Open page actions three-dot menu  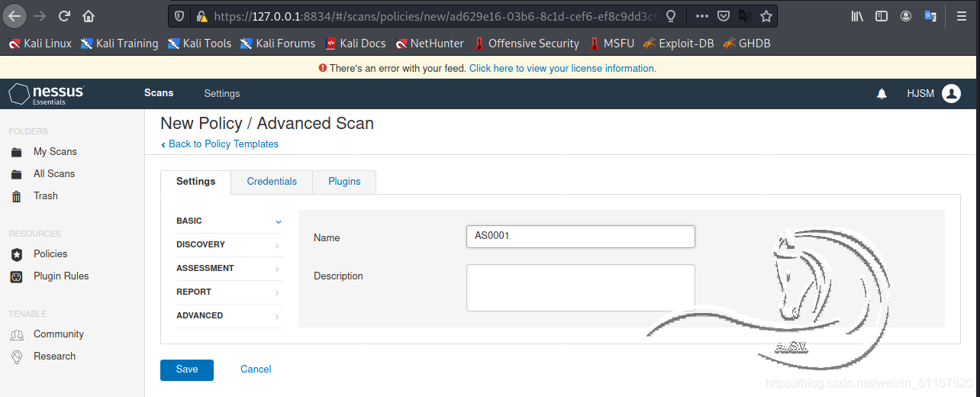pos(702,16)
